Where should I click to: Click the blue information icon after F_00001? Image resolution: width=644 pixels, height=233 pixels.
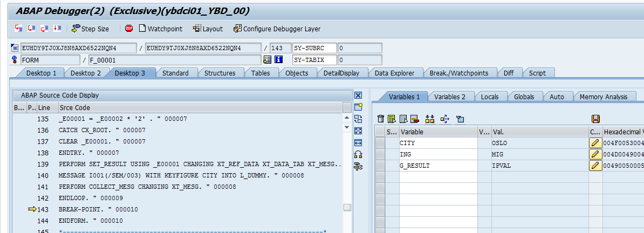279,60
